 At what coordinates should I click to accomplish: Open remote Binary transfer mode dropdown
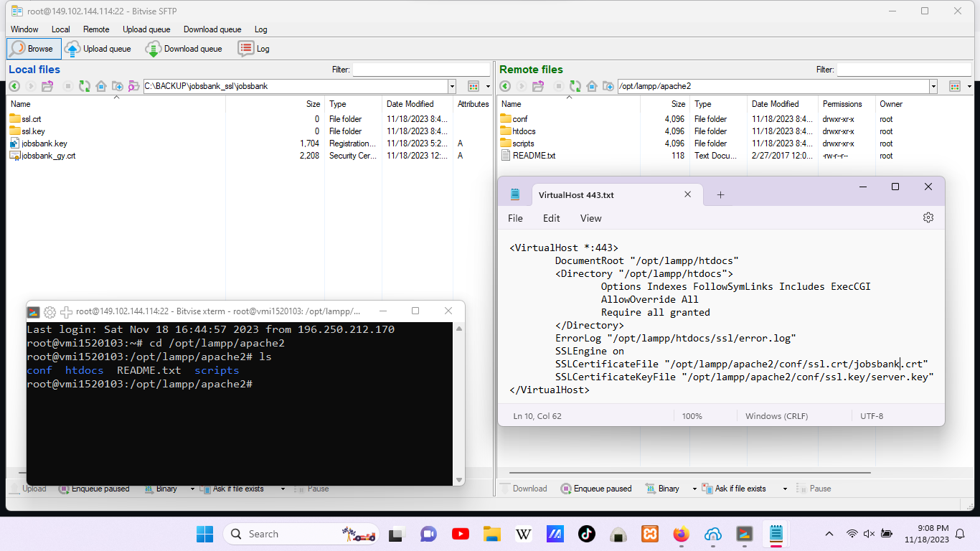tap(694, 489)
